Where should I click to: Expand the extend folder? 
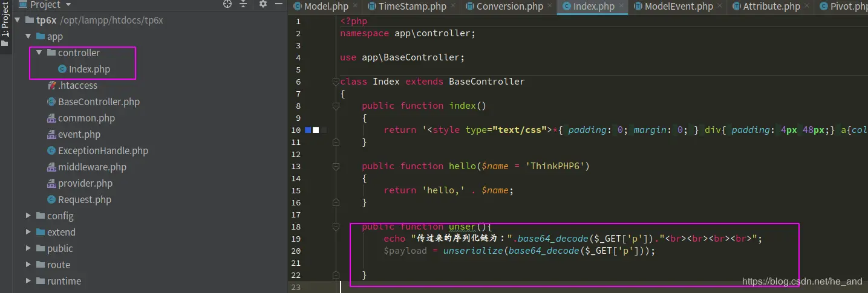click(x=28, y=232)
